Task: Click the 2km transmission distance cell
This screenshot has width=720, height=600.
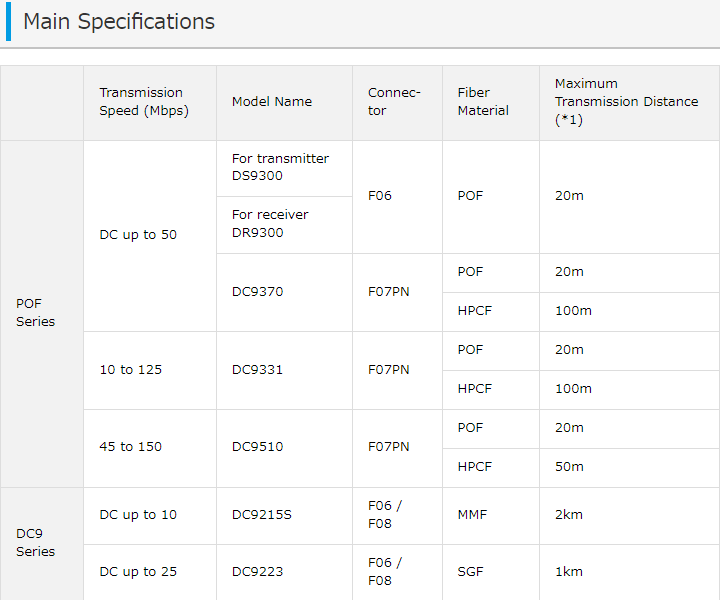Action: pyautogui.click(x=629, y=516)
